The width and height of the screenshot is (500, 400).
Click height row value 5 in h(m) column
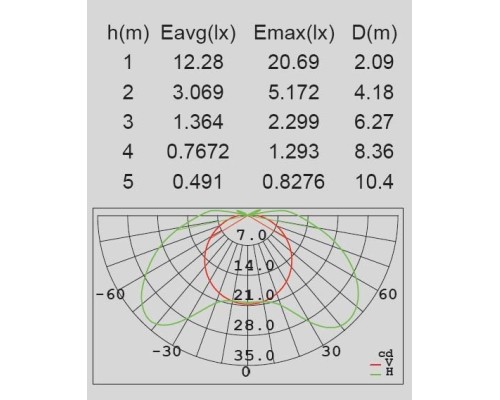click(x=128, y=182)
